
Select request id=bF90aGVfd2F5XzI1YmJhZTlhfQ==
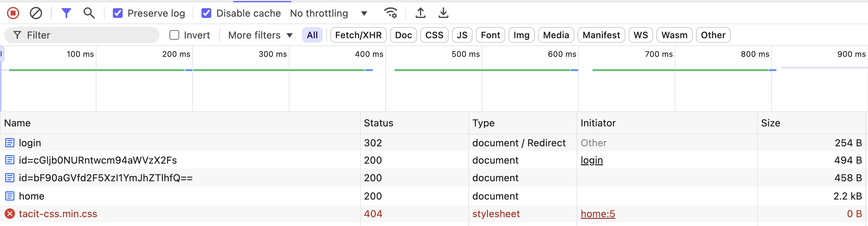[433, 178]
